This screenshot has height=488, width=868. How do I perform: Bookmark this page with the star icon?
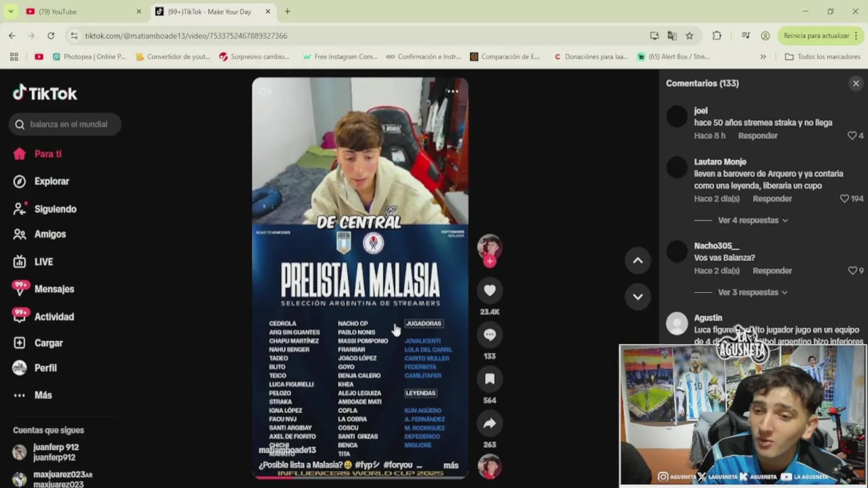tap(690, 35)
